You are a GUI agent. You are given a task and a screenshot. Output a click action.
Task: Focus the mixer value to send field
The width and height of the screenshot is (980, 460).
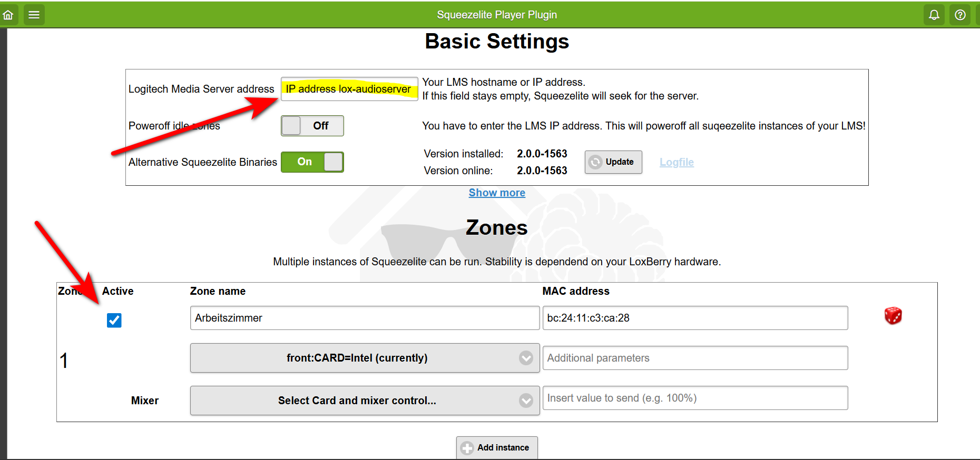pyautogui.click(x=695, y=398)
